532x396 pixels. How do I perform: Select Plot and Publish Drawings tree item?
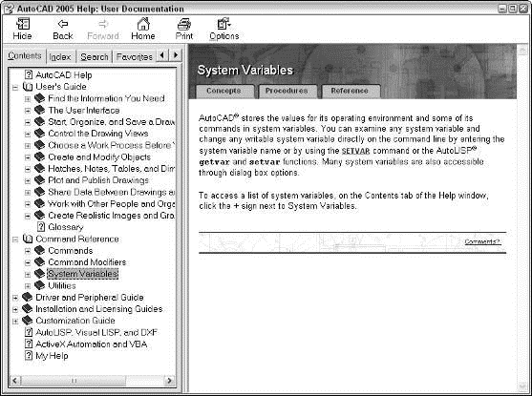click(x=98, y=180)
